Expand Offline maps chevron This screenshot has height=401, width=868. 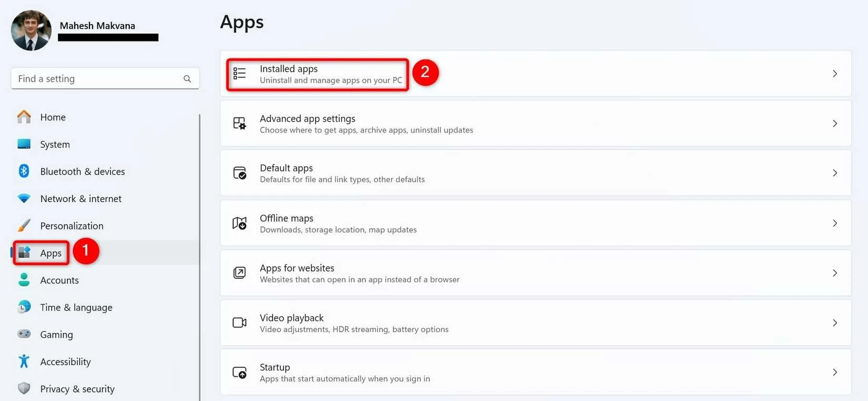pos(835,223)
